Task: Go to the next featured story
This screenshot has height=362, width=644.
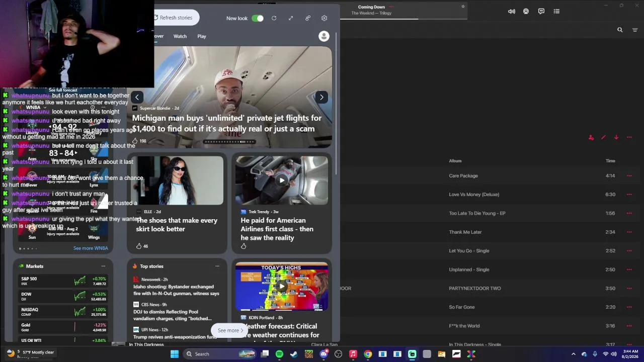Action: [x=321, y=97]
